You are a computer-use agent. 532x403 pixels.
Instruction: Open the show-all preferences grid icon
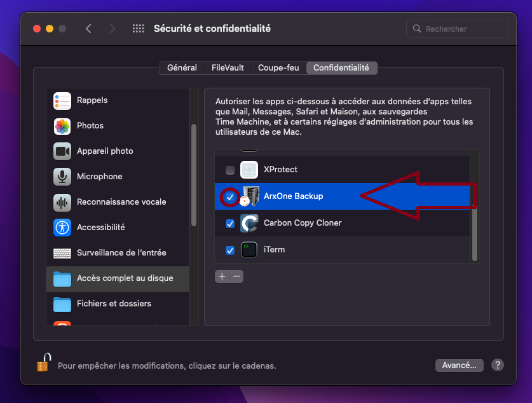pos(138,28)
